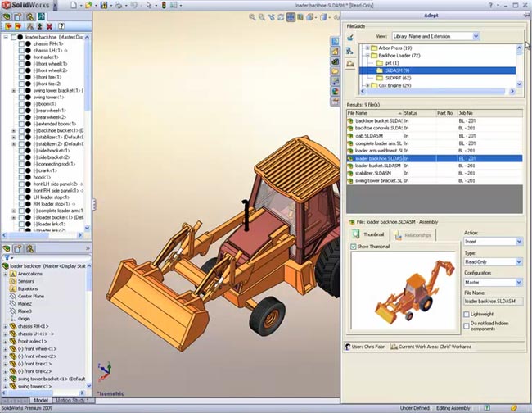Open the View dropdown in FileGuide
Viewport: 532px width, 413px height.
[476, 36]
